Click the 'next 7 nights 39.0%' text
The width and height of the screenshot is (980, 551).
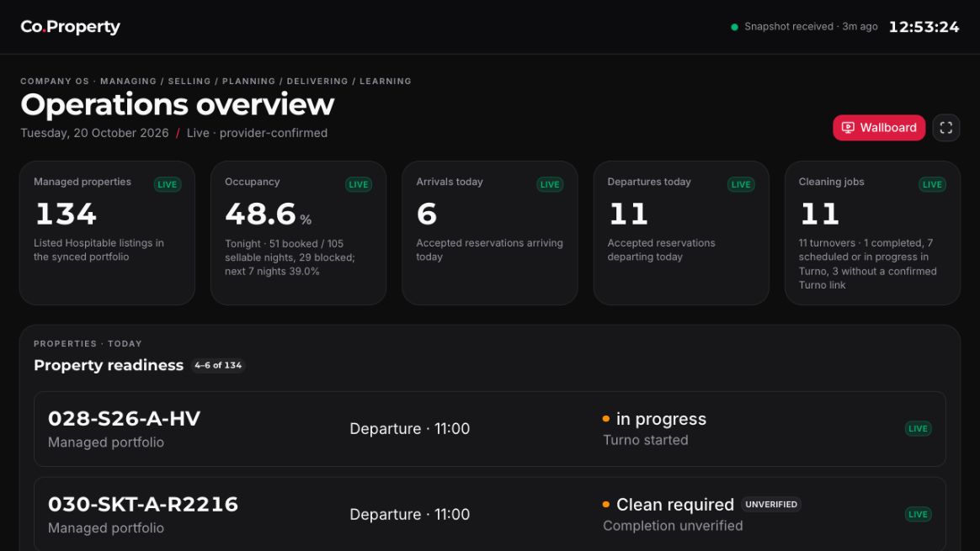[x=272, y=271]
